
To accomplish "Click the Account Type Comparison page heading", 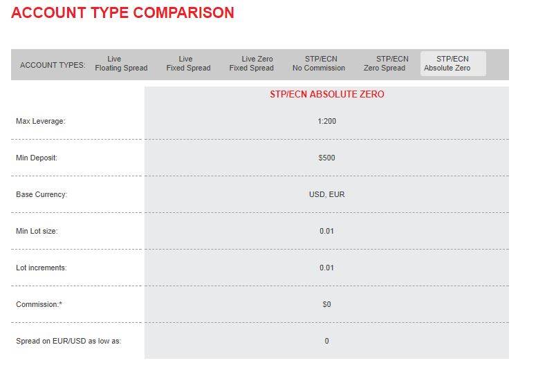I will point(123,12).
